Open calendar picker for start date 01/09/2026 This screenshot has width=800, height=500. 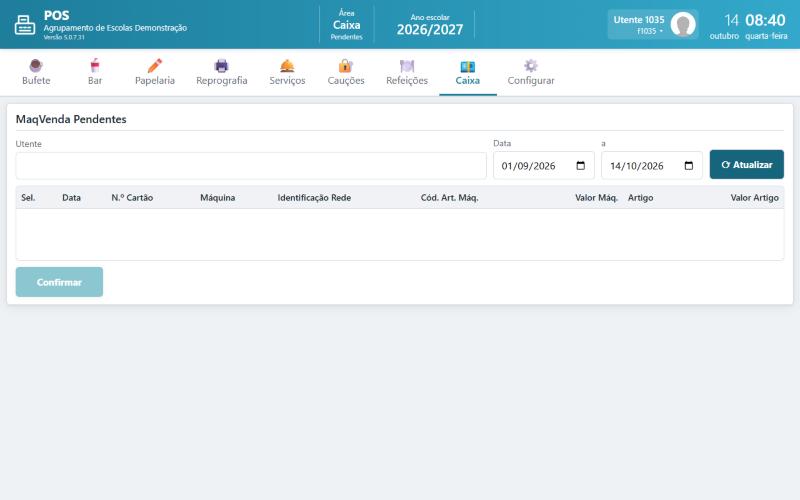pos(581,165)
